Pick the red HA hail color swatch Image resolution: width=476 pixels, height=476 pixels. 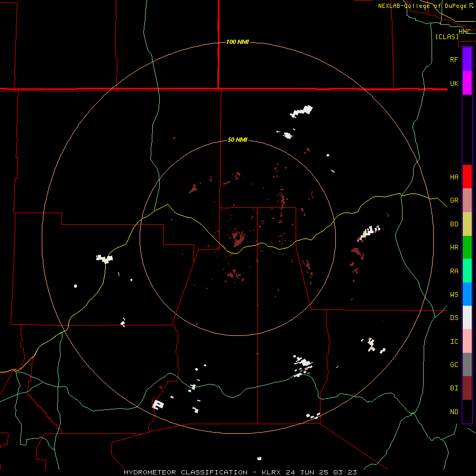tap(467, 177)
